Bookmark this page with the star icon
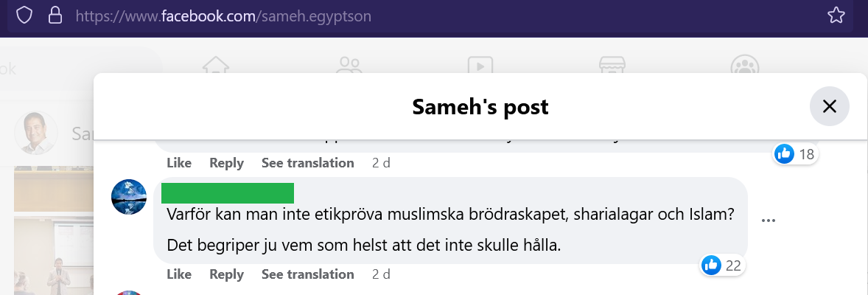Viewport: 868px width, 295px height. [836, 15]
